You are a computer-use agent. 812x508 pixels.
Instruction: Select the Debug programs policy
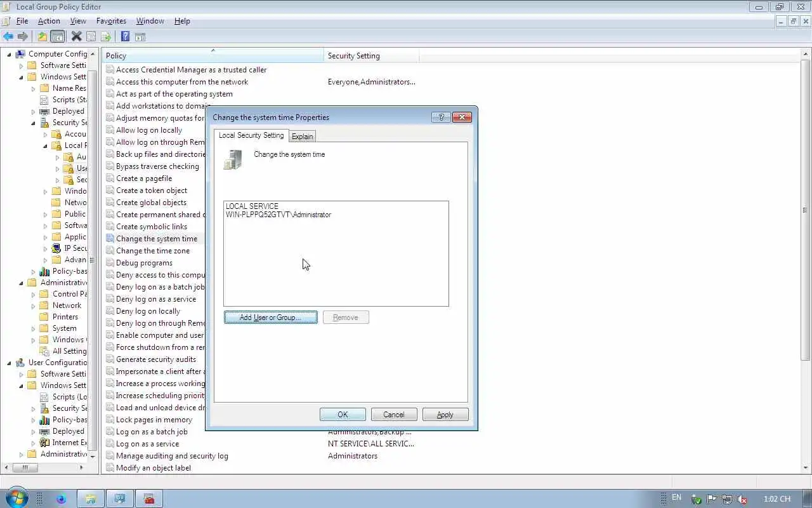click(x=144, y=263)
